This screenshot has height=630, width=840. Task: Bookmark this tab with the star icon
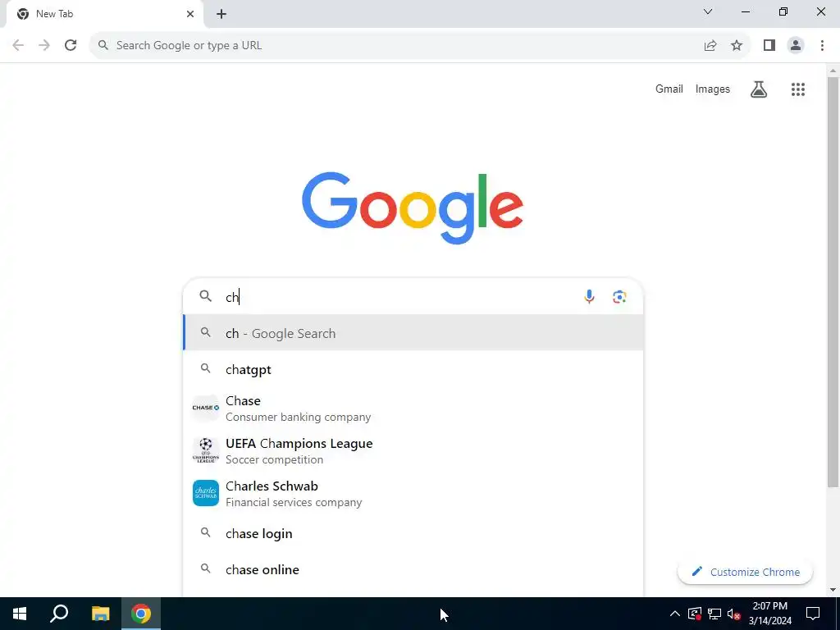[737, 46]
